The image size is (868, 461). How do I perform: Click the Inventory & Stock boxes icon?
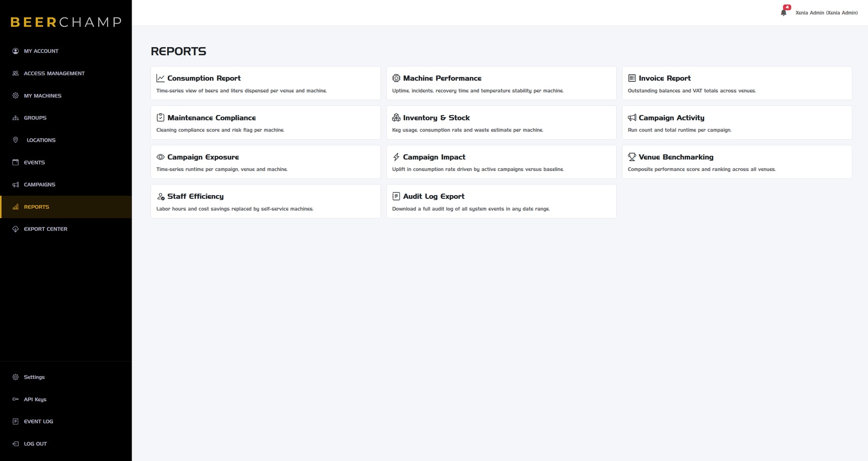pyautogui.click(x=396, y=118)
